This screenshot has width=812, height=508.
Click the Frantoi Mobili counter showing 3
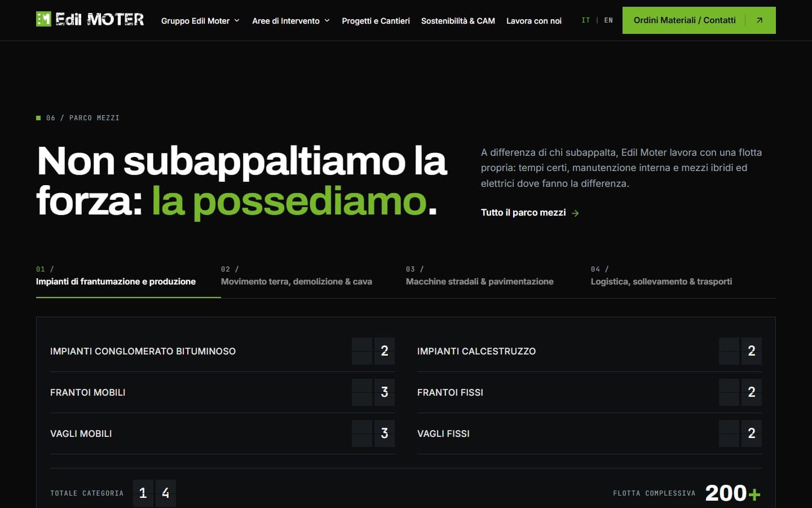[373, 392]
